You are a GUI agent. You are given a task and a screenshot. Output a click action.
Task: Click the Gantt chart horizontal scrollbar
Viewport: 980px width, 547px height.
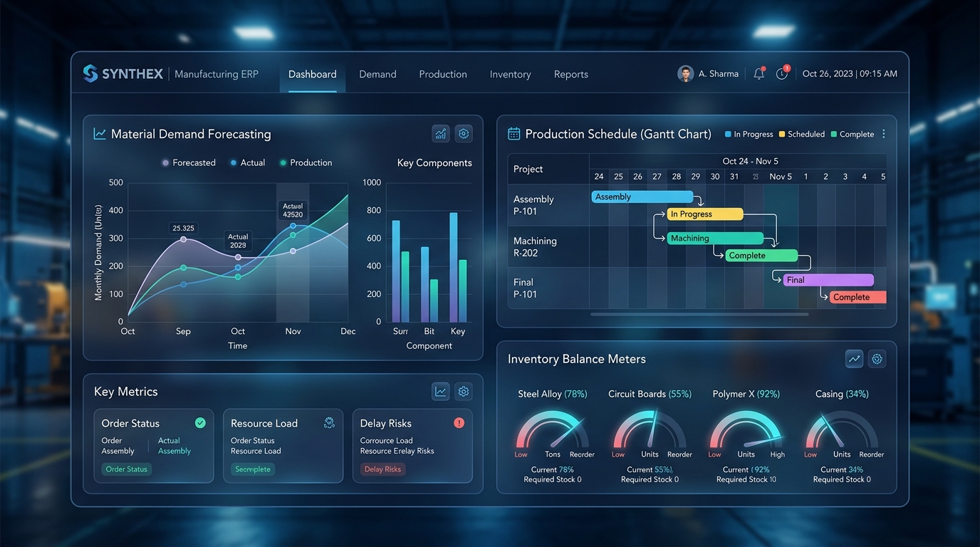pyautogui.click(x=699, y=314)
